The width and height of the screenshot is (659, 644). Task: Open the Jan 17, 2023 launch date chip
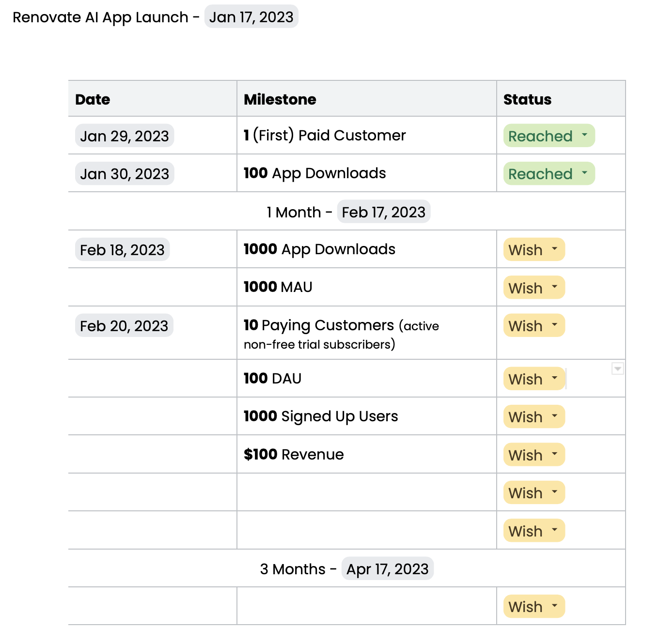tap(251, 17)
